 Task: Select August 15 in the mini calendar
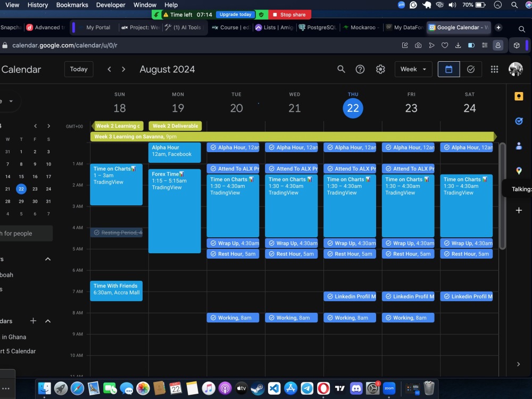tap(21, 177)
